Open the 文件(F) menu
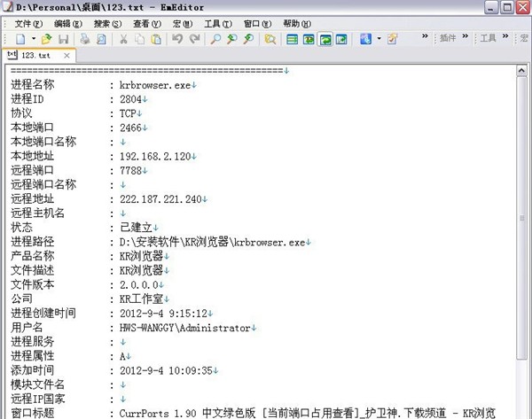The height and width of the screenshot is (419, 532). pyautogui.click(x=28, y=24)
